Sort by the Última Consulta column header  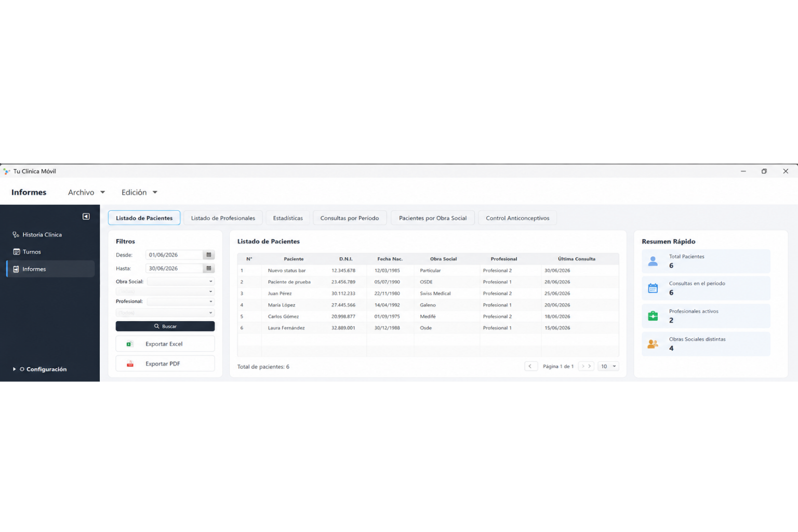point(577,259)
